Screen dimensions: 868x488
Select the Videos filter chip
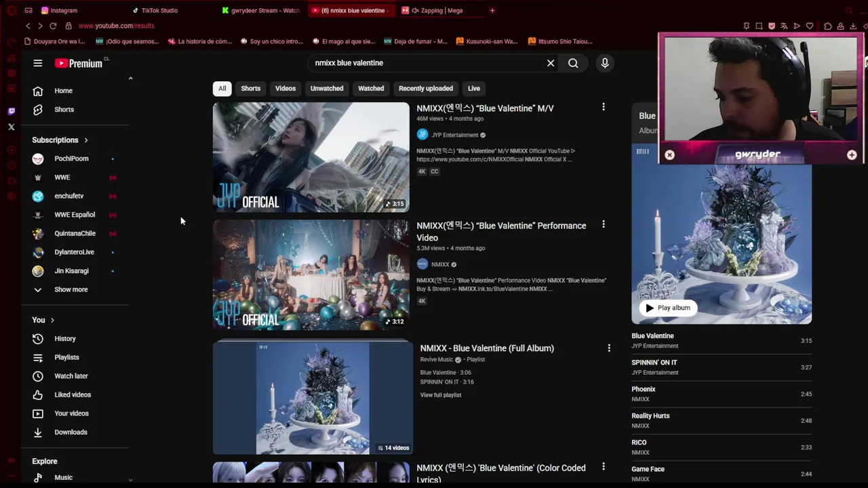click(x=285, y=88)
